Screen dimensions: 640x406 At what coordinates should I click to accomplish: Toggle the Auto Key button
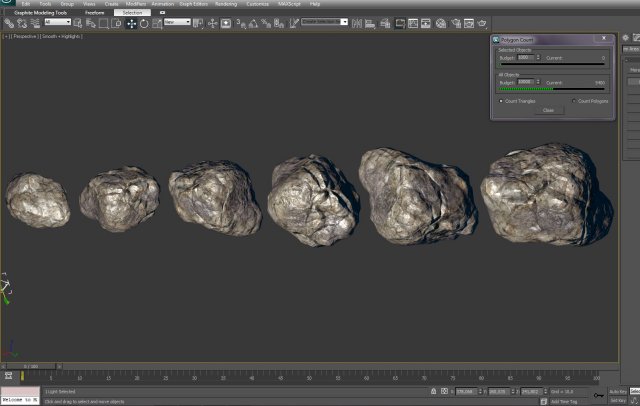pyautogui.click(x=617, y=391)
